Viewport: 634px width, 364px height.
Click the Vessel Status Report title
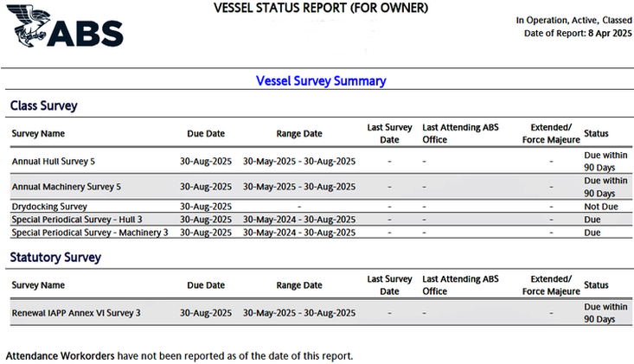[x=320, y=9]
